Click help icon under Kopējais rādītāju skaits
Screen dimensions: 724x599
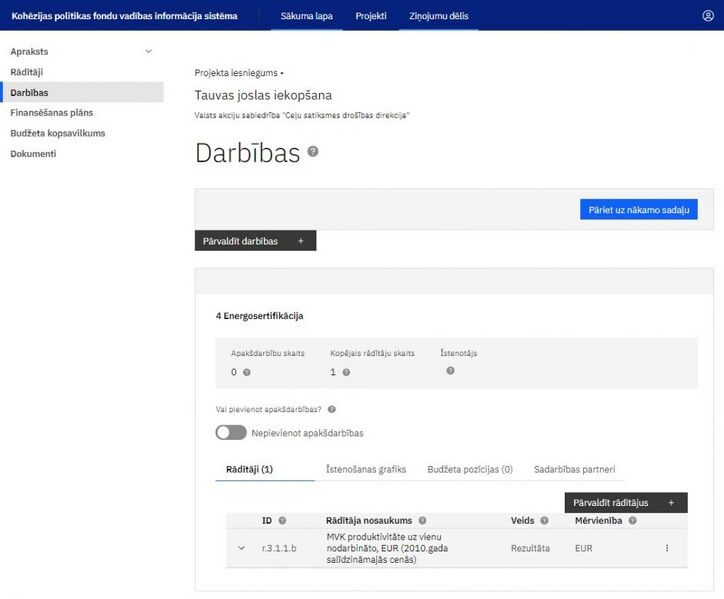346,372
